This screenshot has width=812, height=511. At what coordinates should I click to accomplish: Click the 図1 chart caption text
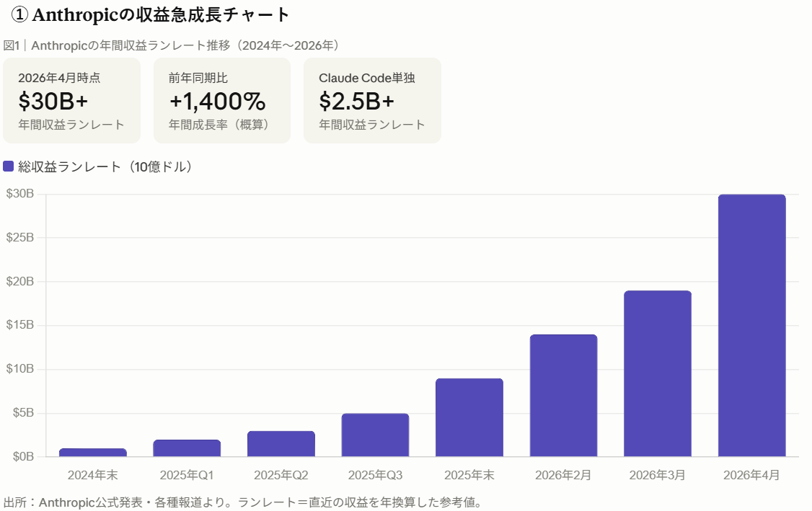pyautogui.click(x=171, y=45)
